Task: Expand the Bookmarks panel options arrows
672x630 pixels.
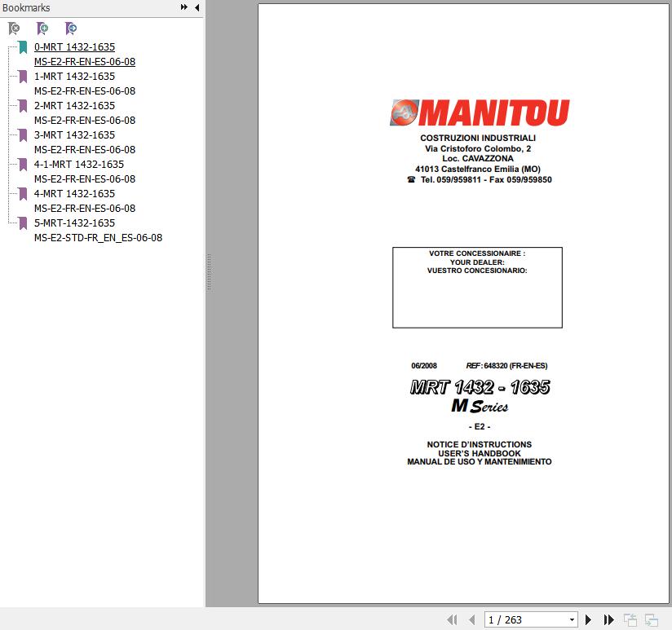Action: (183, 7)
